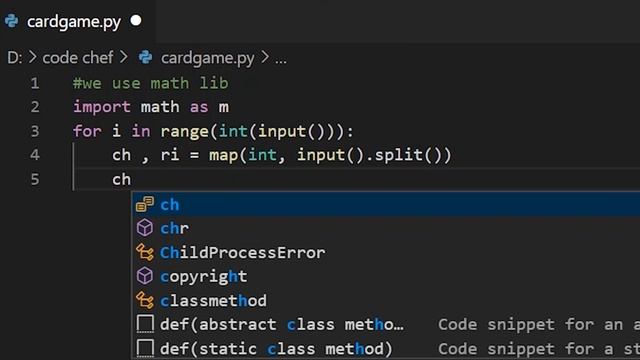
Task: Click the variable icon beside 'ch' suggestion
Action: click(145, 204)
